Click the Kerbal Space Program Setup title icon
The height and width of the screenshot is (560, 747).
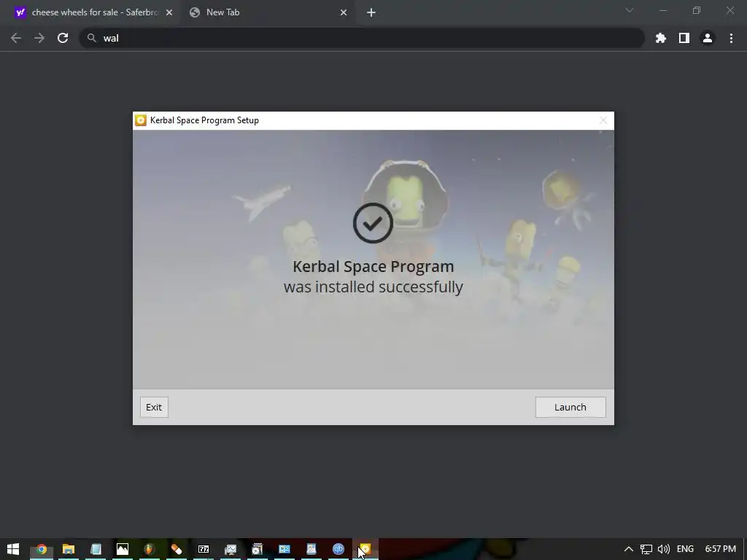(x=141, y=120)
